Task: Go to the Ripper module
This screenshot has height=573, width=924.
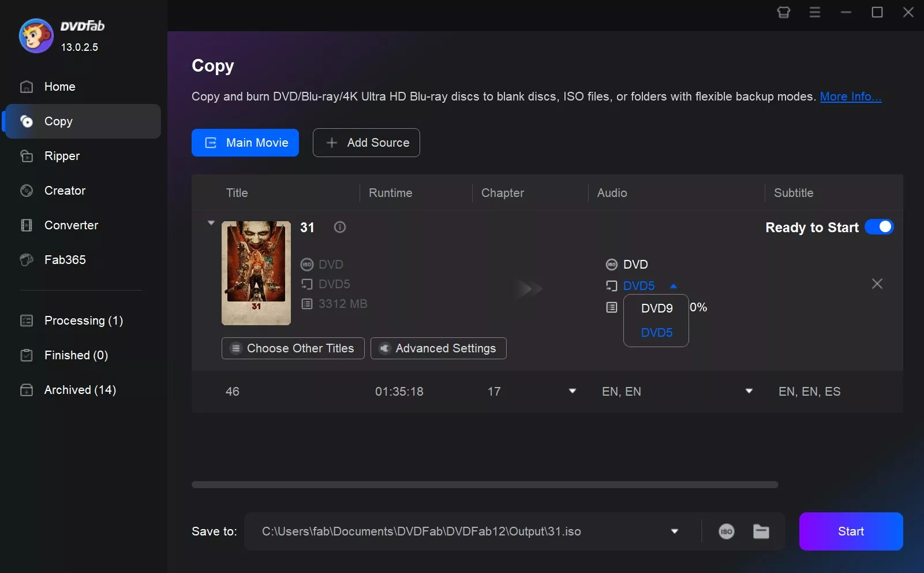Action: [x=62, y=156]
